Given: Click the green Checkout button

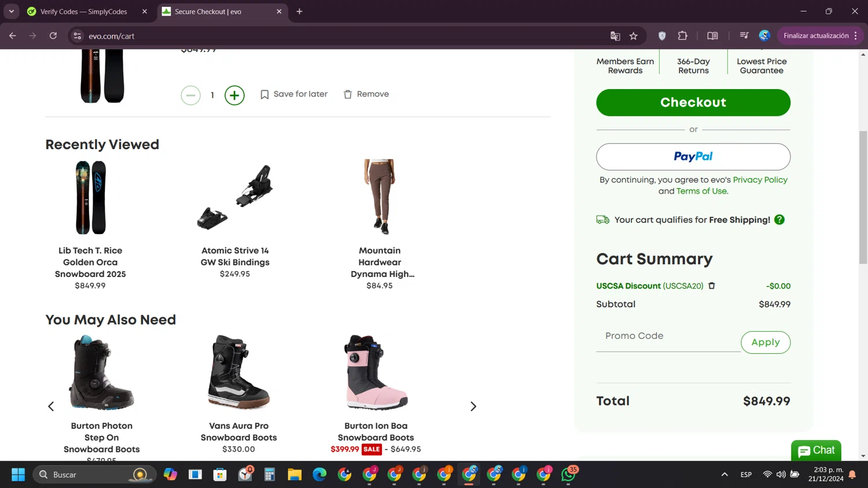Looking at the screenshot, I should pyautogui.click(x=693, y=102).
